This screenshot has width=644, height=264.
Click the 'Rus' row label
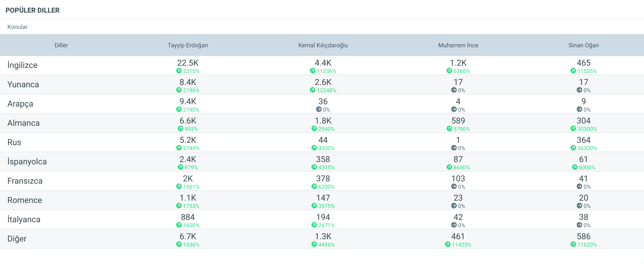click(x=14, y=142)
